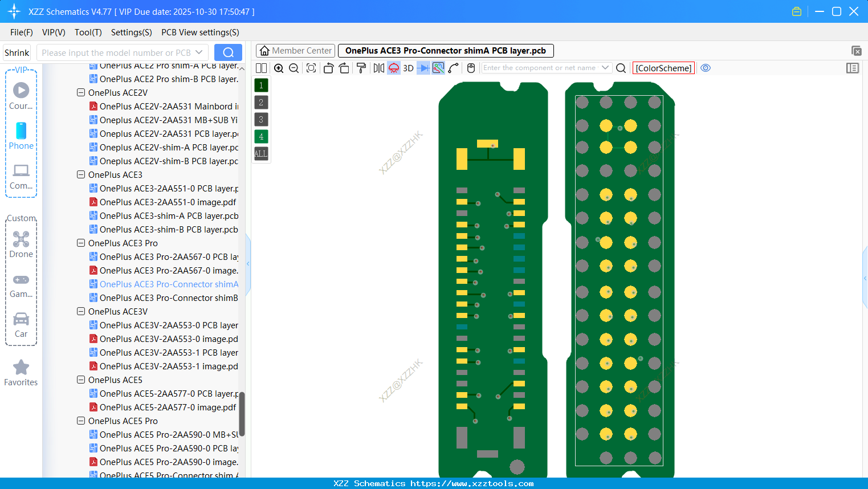Viewport: 868px width, 489px height.
Task: Collapse the OnePlus ACE3 tree node
Action: click(81, 174)
